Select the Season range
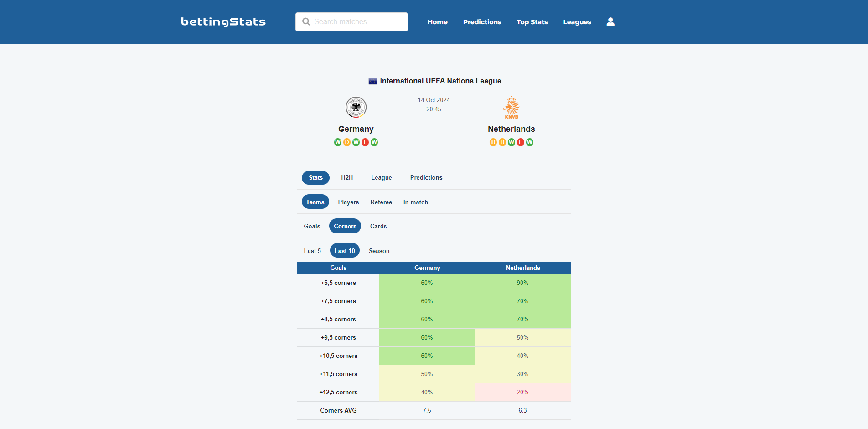 379,251
